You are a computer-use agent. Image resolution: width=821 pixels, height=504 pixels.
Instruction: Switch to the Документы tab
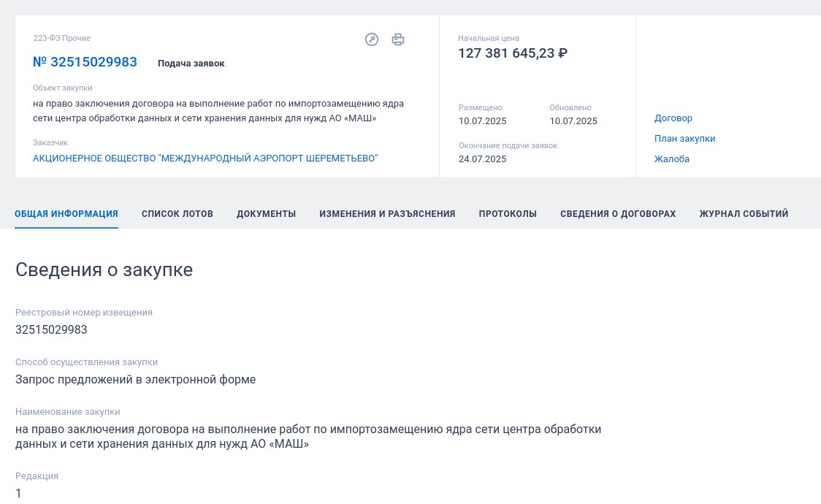pos(267,213)
